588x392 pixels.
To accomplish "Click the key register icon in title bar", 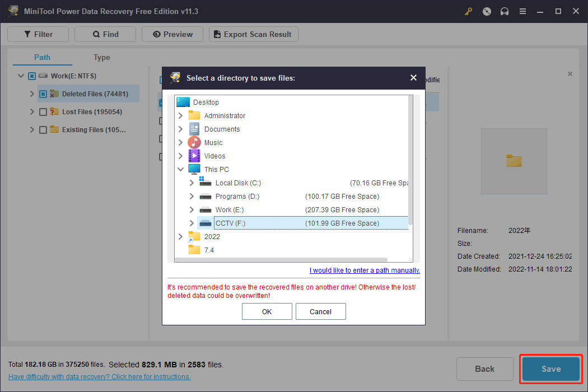I will [468, 11].
